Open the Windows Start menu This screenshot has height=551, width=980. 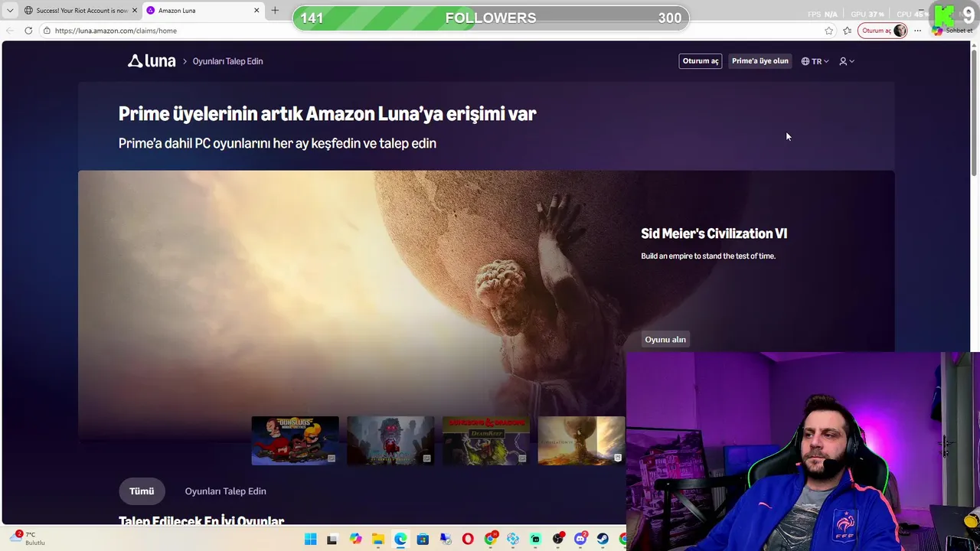[310, 540]
